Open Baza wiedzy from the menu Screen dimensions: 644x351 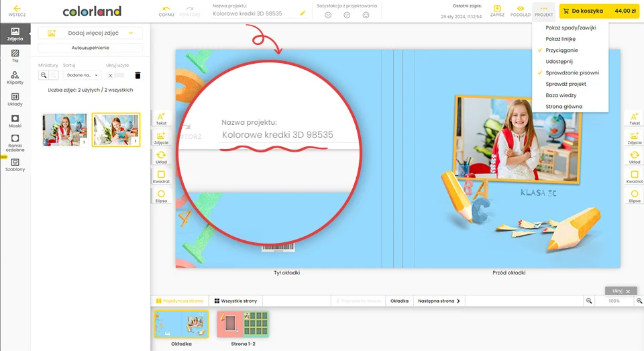[x=561, y=95]
